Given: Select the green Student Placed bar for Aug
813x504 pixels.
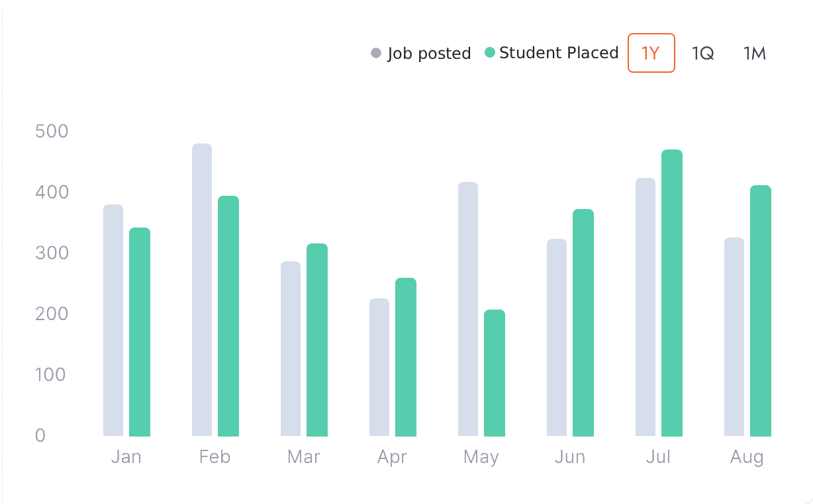Looking at the screenshot, I should point(761,311).
